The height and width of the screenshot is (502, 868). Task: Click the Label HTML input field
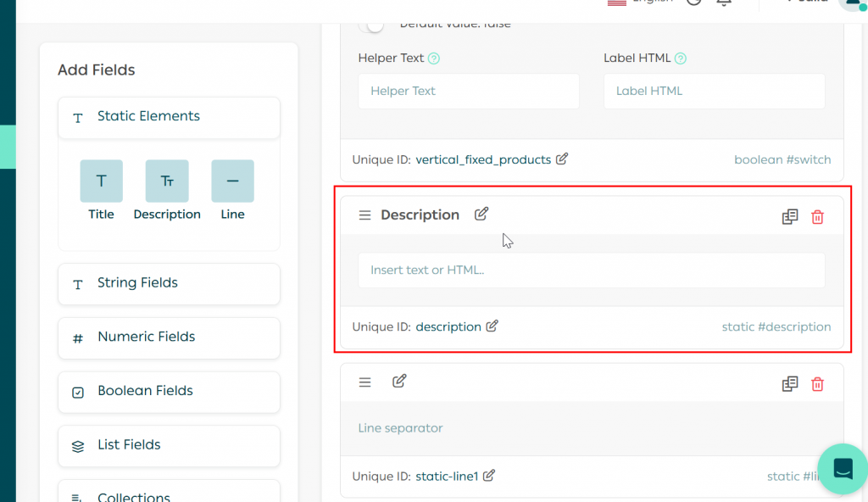[714, 91]
